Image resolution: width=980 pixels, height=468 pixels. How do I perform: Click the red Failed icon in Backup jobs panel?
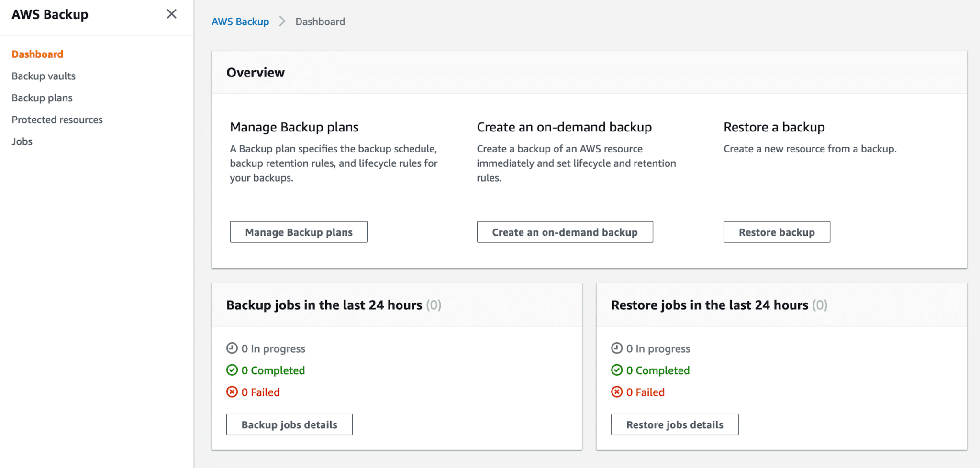coord(233,392)
